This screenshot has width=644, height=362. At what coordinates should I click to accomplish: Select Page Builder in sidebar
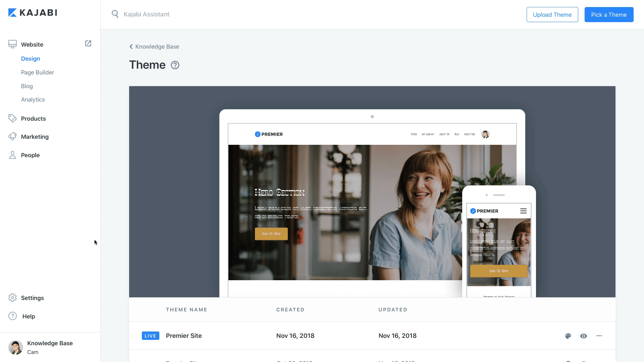[37, 72]
